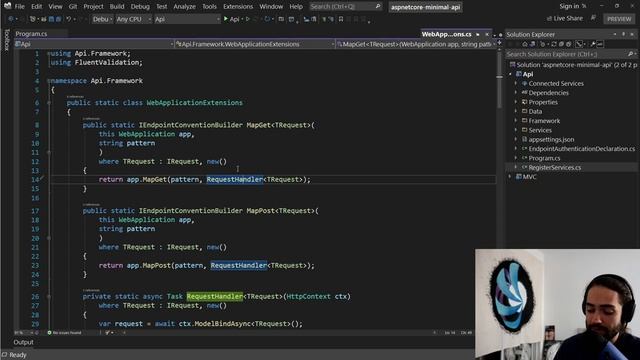Click the Save toolbar icon
This screenshot has height=360, width=640.
pyautogui.click(x=51, y=19)
